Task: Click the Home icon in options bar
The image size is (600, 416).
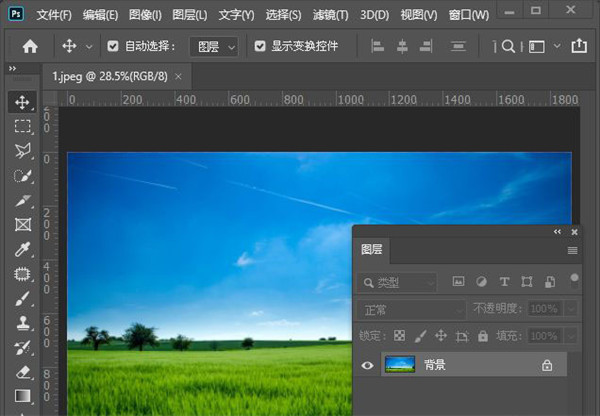Action: [30, 46]
